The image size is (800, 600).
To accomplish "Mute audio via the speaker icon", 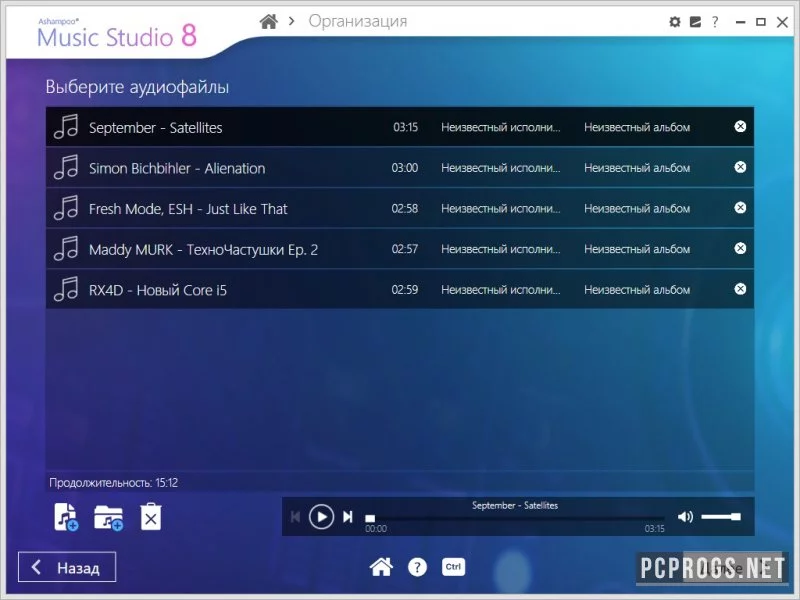I will [685, 517].
